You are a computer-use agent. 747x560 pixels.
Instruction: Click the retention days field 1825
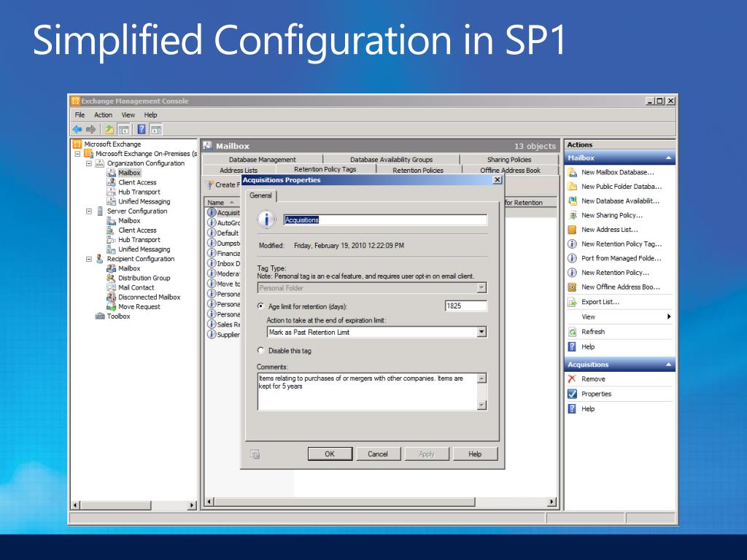465,306
